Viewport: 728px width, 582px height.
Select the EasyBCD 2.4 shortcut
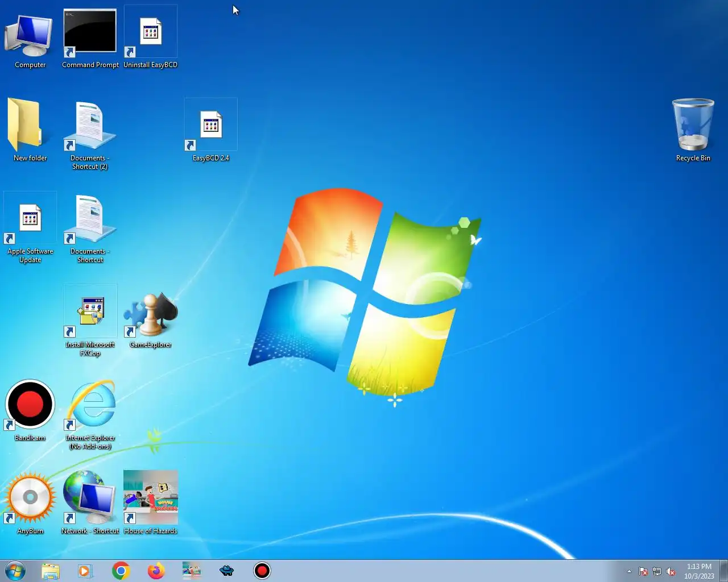click(x=211, y=131)
